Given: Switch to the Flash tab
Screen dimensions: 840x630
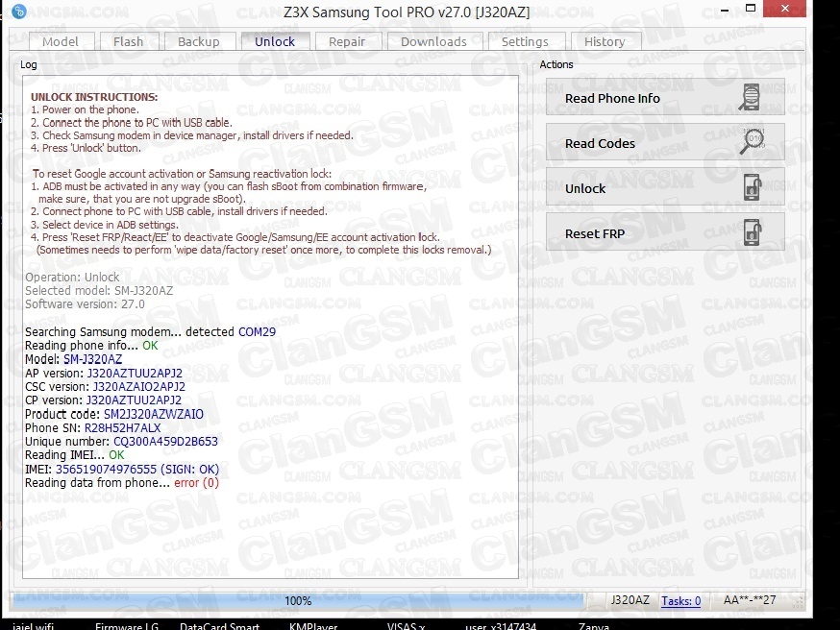Looking at the screenshot, I should (x=129, y=41).
